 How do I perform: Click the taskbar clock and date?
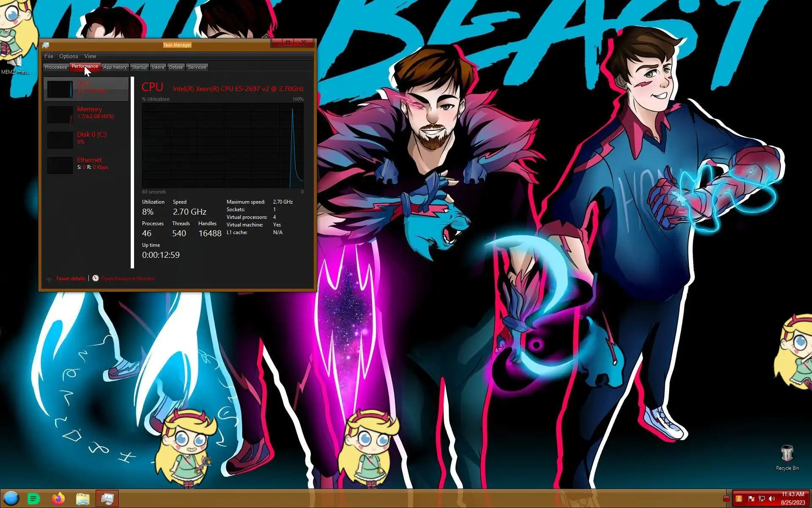tap(793, 498)
